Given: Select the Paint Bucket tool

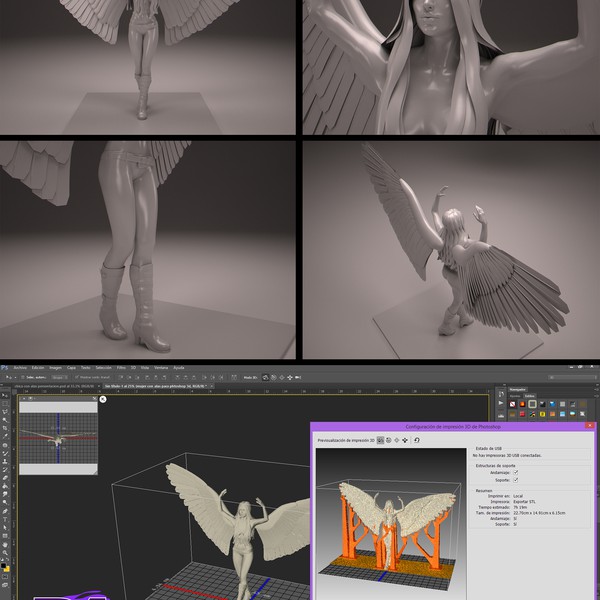Looking at the screenshot, I should click(5, 486).
